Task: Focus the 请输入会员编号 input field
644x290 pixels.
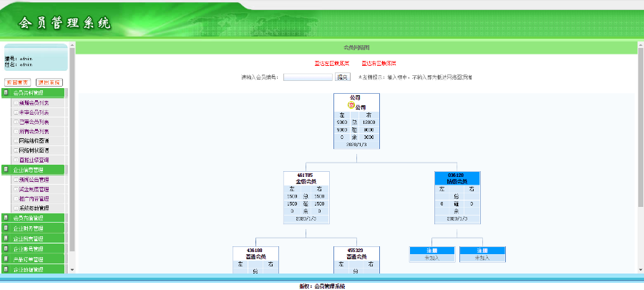Action: (x=308, y=77)
